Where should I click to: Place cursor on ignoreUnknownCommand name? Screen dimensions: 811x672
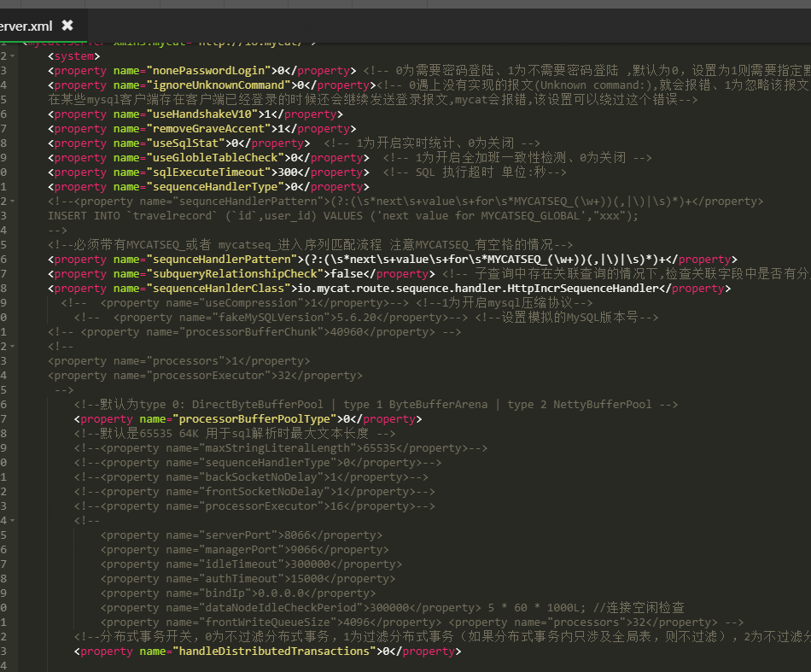click(219, 85)
